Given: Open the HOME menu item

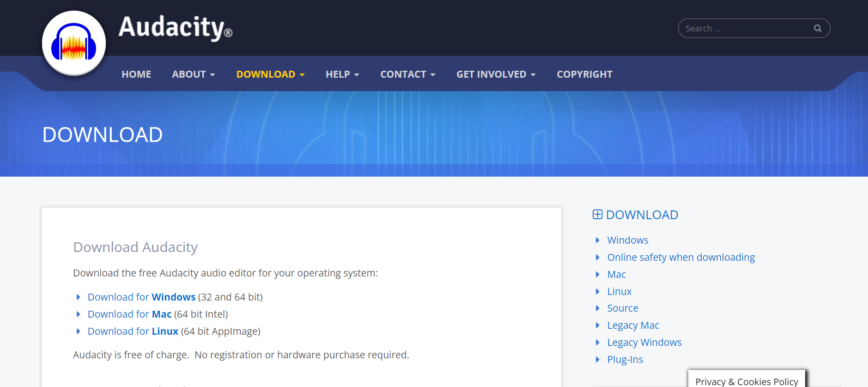Looking at the screenshot, I should (x=136, y=74).
